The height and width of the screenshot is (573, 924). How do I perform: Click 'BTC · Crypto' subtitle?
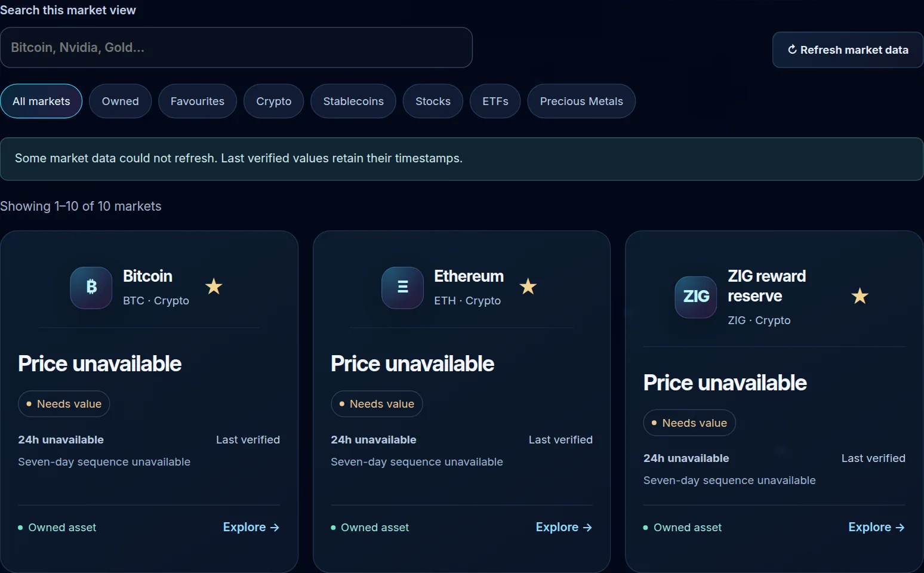pos(156,301)
